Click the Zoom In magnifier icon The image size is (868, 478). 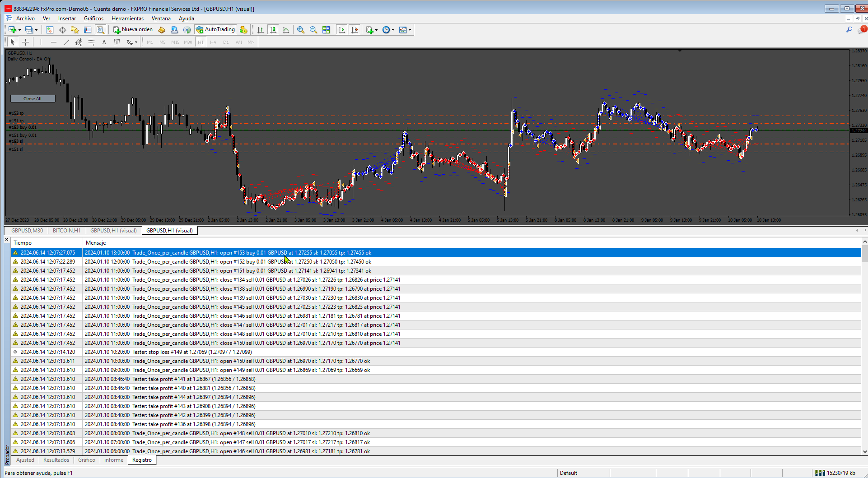click(x=301, y=30)
